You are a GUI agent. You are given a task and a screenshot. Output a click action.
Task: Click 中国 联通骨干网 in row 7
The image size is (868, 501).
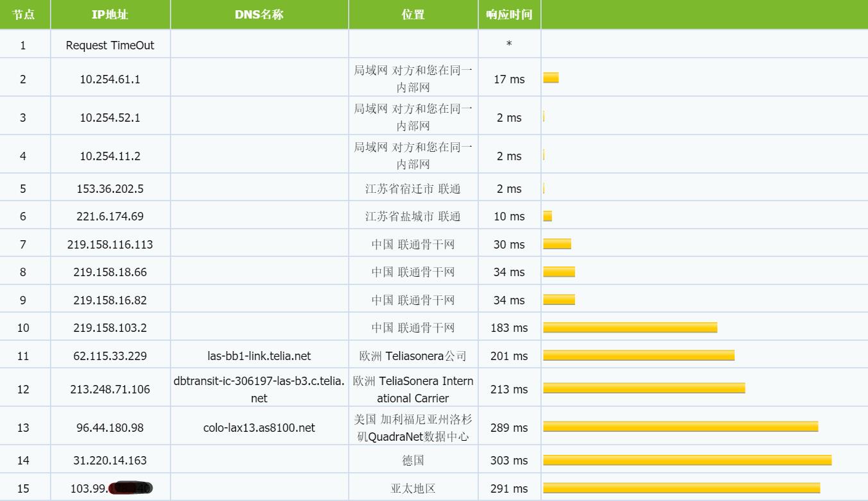click(413, 245)
